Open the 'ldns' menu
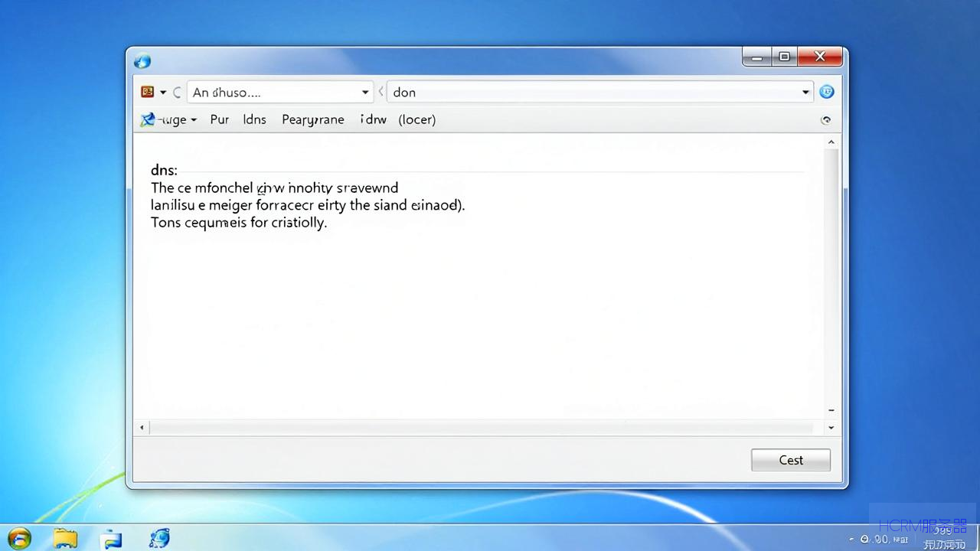Screen dimensions: 980x551 [x=255, y=119]
